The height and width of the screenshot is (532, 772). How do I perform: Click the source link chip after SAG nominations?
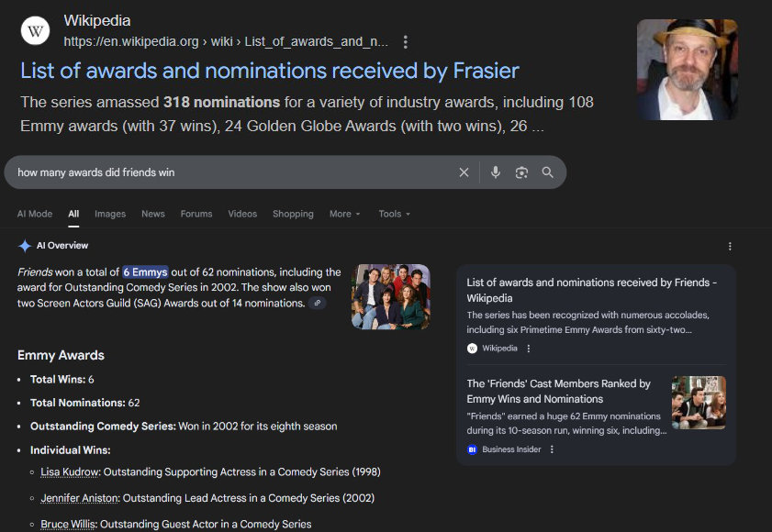(x=318, y=304)
